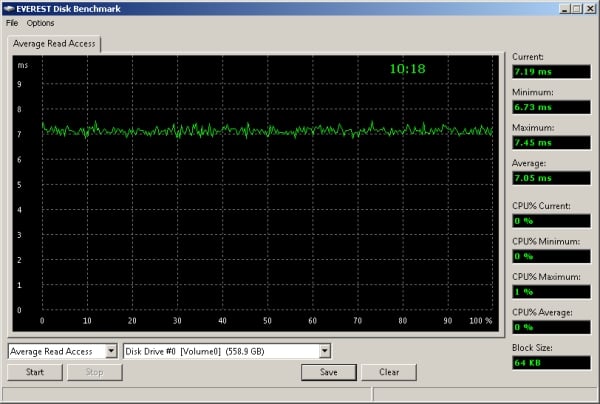The height and width of the screenshot is (404, 600).
Task: Select the Average Read Access tab
Action: click(55, 43)
